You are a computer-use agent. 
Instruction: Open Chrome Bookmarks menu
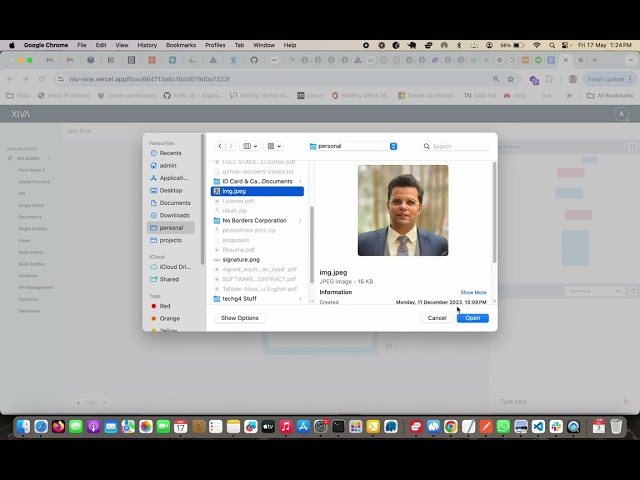pos(181,45)
